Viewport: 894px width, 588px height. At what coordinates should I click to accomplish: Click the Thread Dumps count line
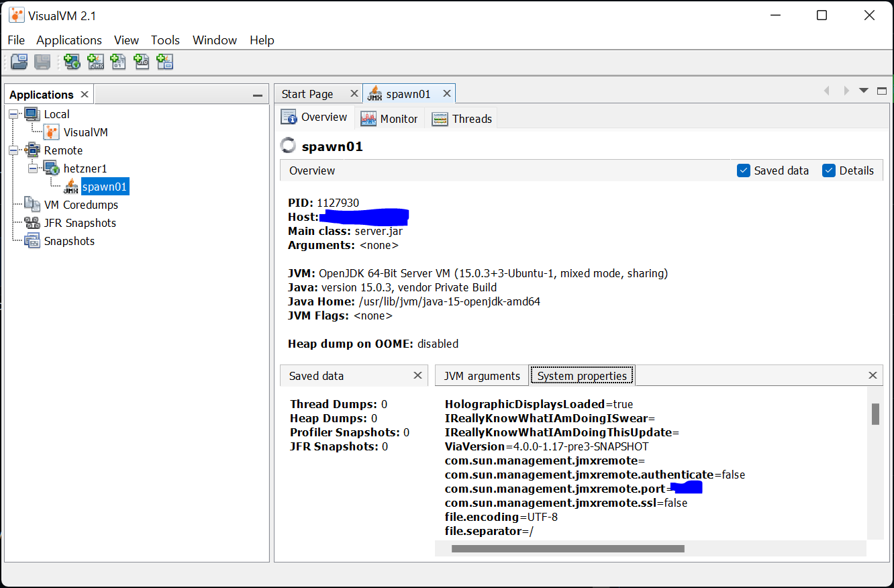pyautogui.click(x=338, y=404)
